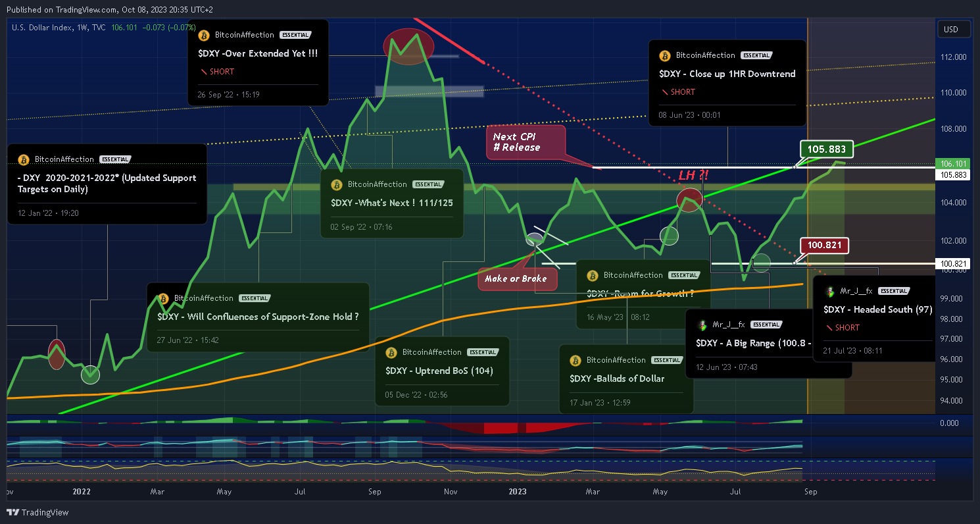
Task: Open idea '$DXY - Headed South (97)'
Action: pos(877,309)
